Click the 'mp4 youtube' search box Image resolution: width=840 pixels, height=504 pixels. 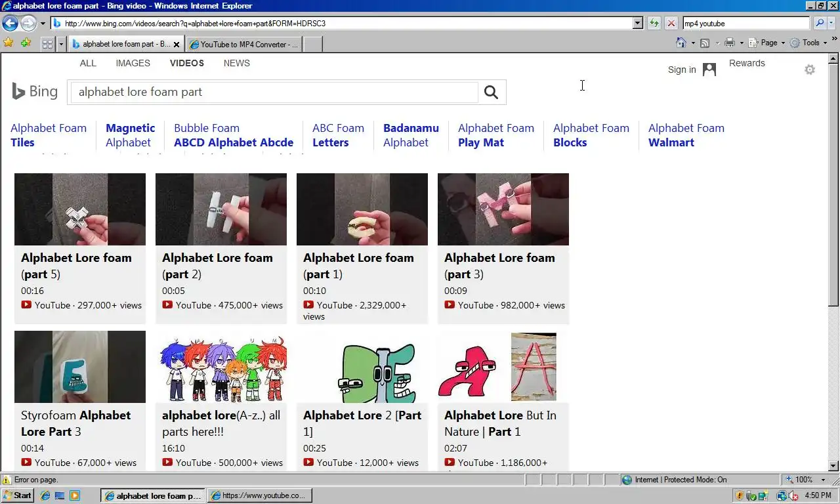tap(746, 23)
